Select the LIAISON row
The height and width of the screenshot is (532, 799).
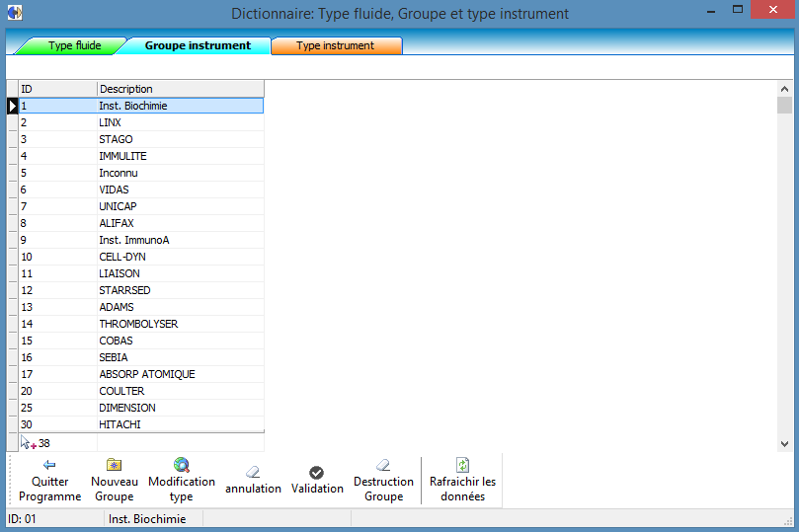point(141,273)
